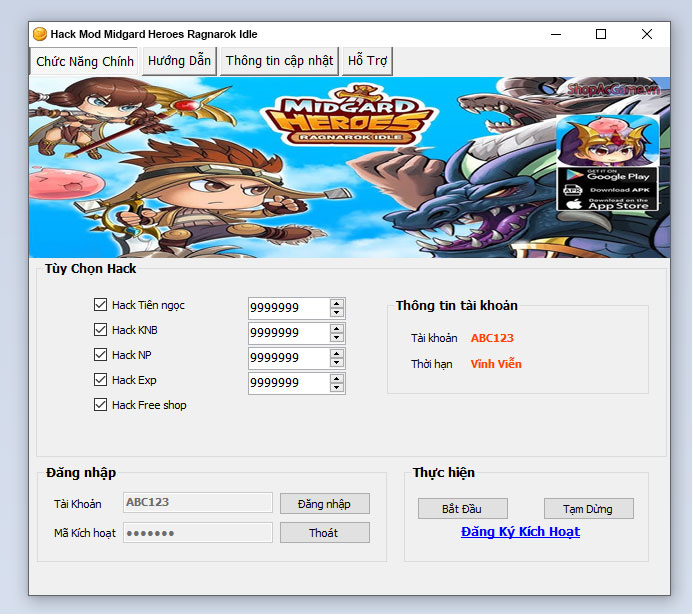Start the hack with Bắt Đầu

[462, 509]
